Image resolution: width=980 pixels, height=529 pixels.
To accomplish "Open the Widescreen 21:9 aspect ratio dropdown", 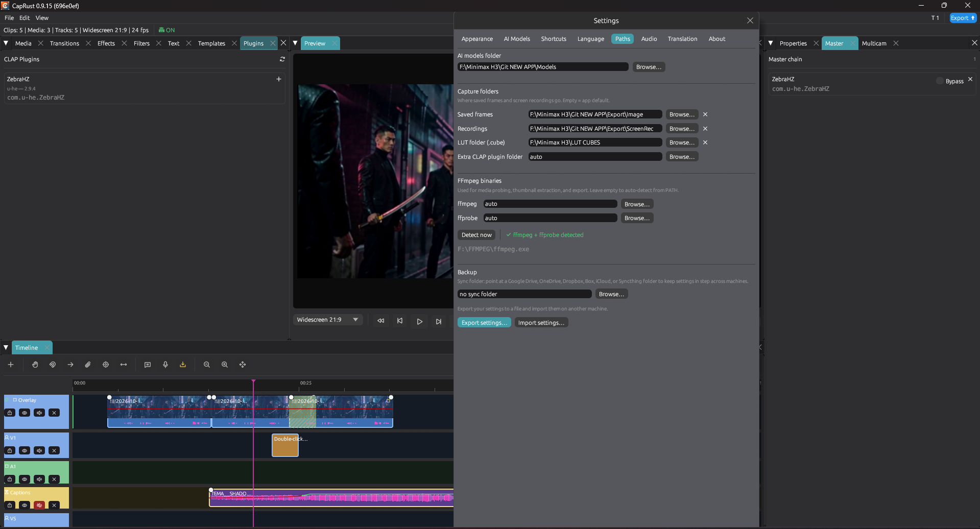I will pos(328,320).
